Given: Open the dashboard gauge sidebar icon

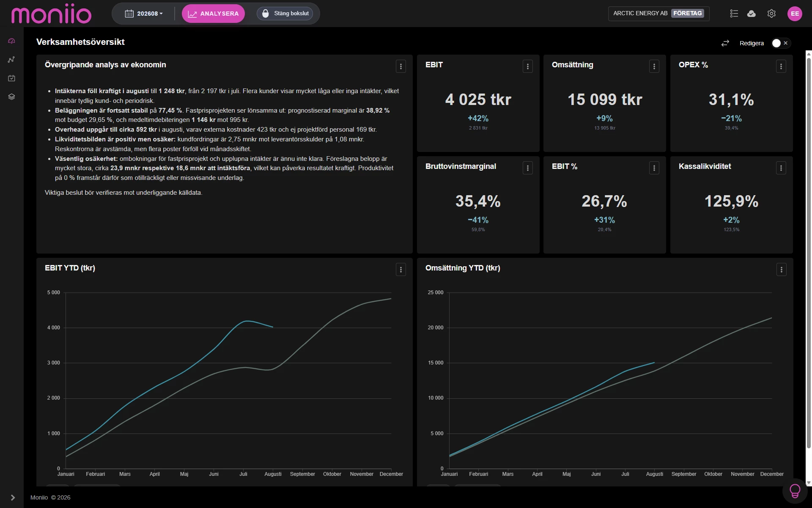Looking at the screenshot, I should [11, 41].
